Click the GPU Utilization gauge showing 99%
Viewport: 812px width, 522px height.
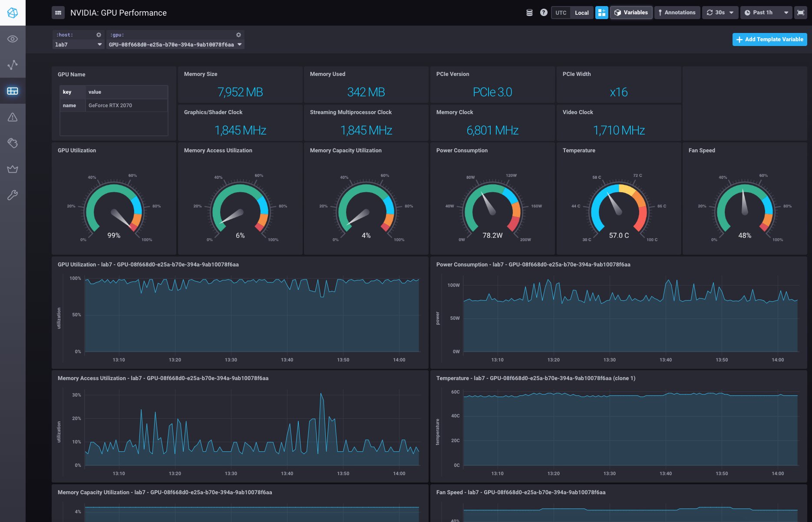click(114, 208)
